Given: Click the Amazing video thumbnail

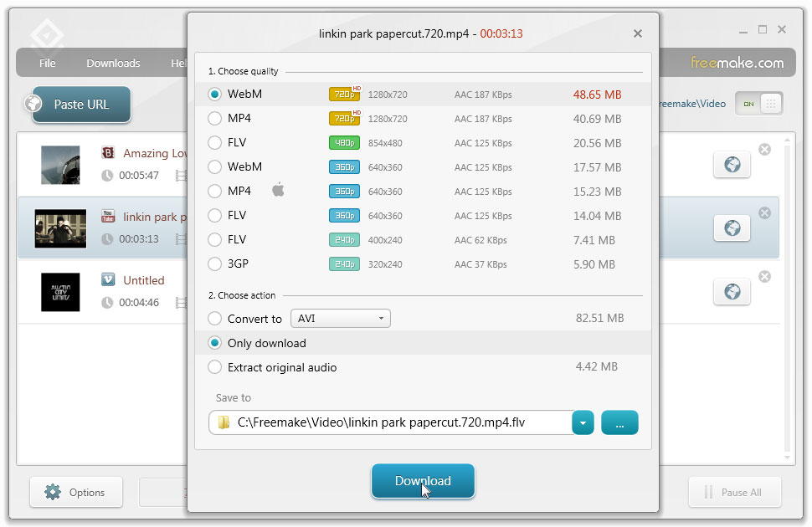Looking at the screenshot, I should (x=60, y=165).
